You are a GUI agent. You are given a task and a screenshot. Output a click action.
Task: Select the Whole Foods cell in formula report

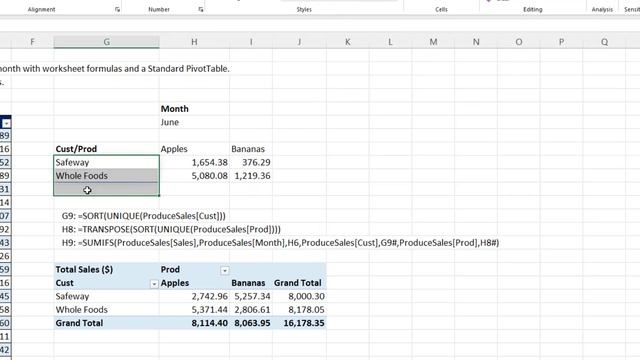tap(107, 176)
